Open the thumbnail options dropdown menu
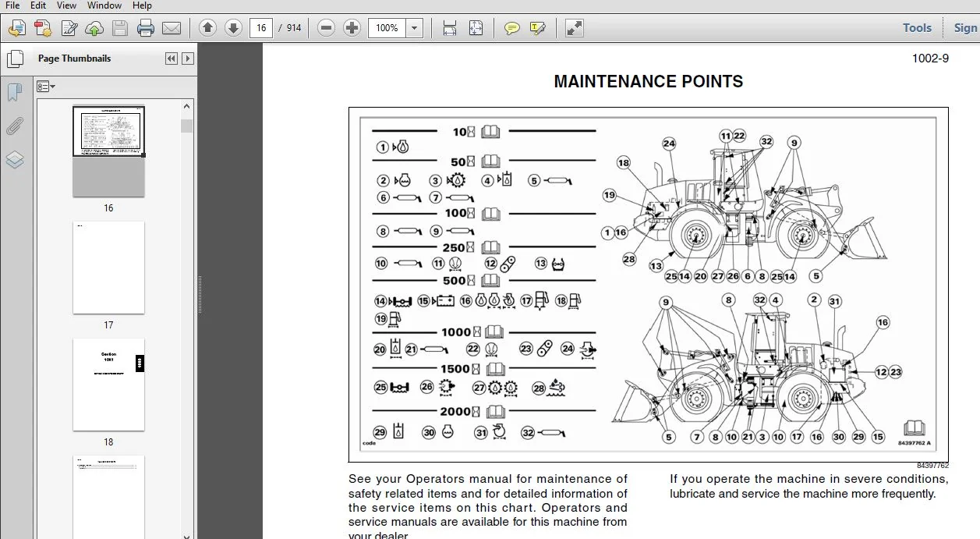Image resolution: width=980 pixels, height=539 pixels. (x=46, y=86)
